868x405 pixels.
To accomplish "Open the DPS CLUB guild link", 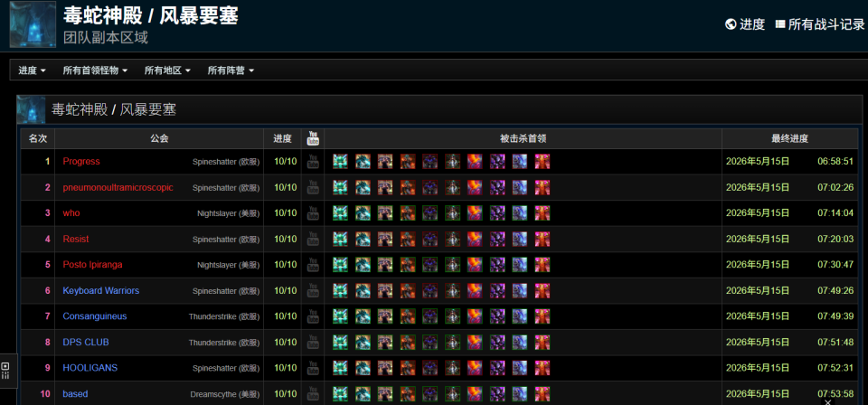I will (x=86, y=343).
